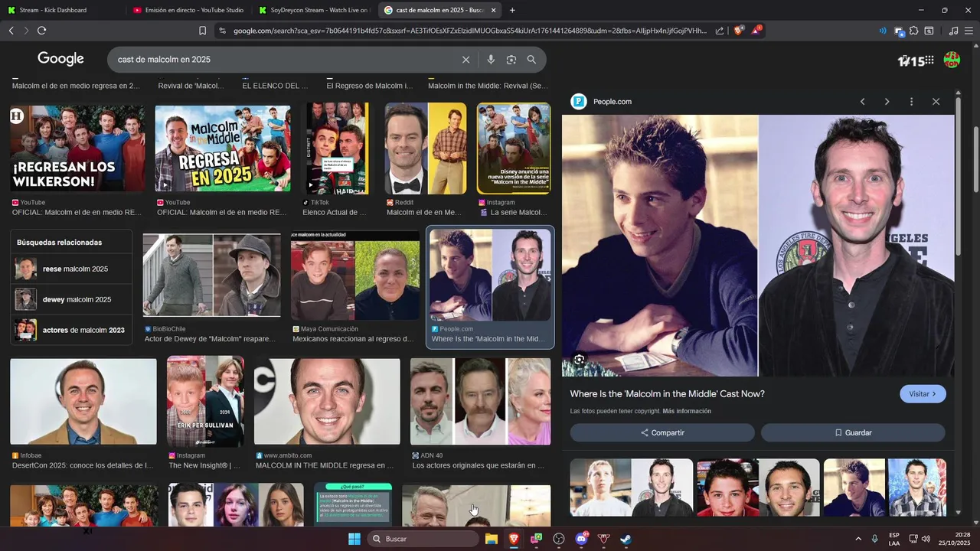980x551 pixels.
Task: Open ambito.com 'Malcolm in the Middle regresa' thumbnail
Action: point(327,402)
